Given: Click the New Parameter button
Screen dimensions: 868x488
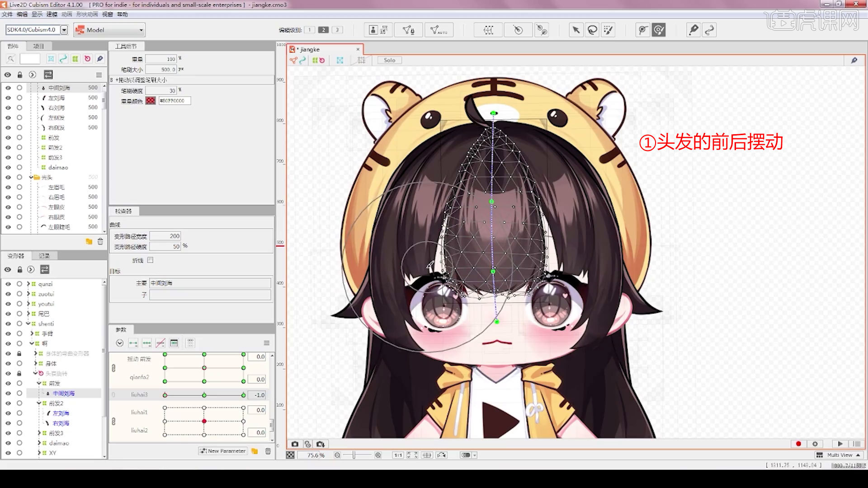Looking at the screenshot, I should [x=223, y=451].
